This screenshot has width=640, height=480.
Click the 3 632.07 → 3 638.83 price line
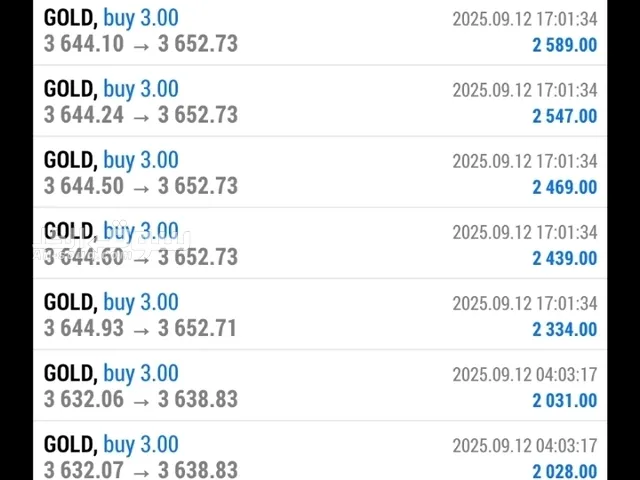coord(141,470)
